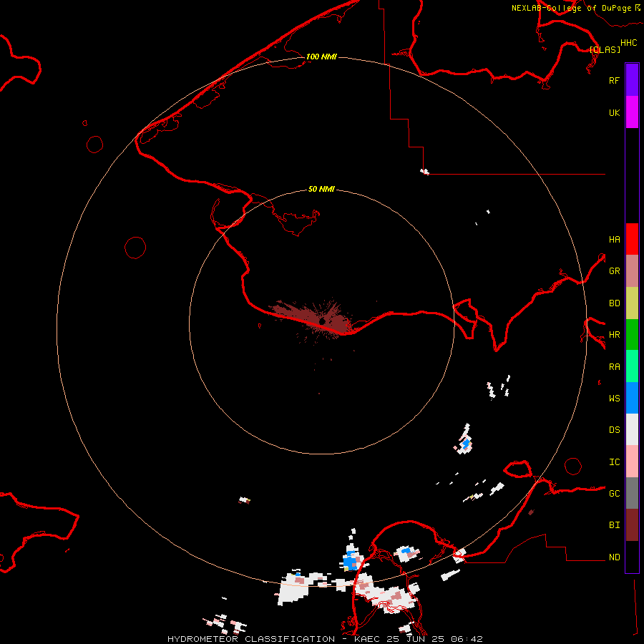Click the HR green legend swatch

point(632,335)
